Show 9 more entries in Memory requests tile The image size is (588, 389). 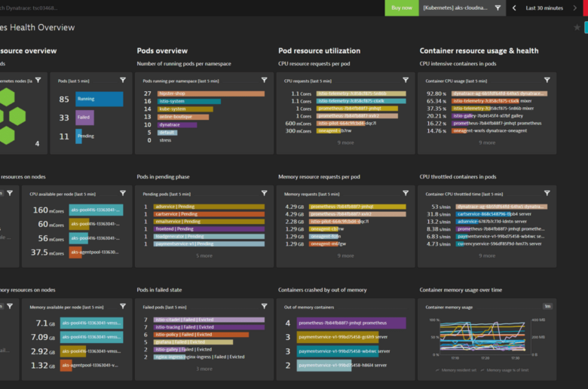pyautogui.click(x=345, y=256)
